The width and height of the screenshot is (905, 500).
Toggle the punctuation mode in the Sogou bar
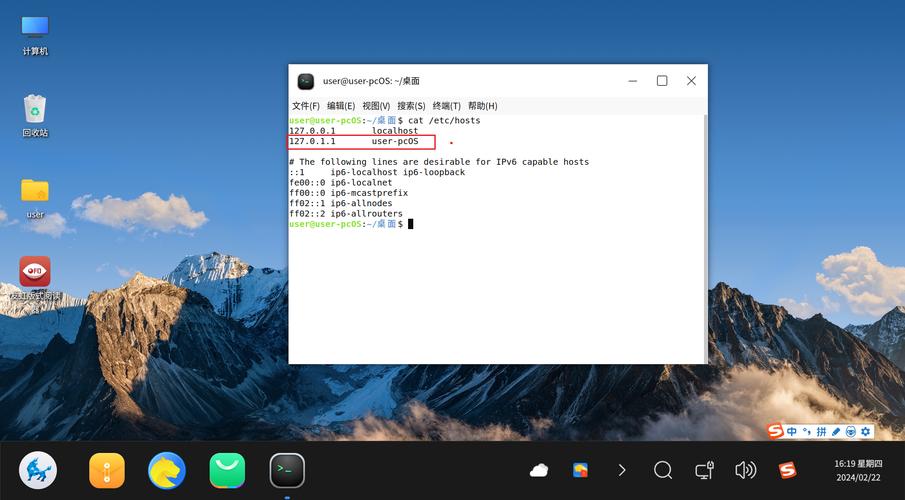click(807, 431)
